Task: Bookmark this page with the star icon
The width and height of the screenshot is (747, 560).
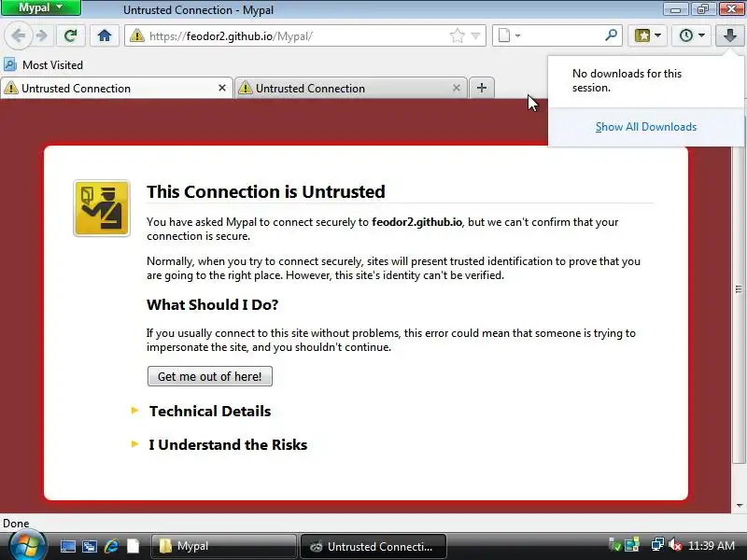Action: point(457,35)
